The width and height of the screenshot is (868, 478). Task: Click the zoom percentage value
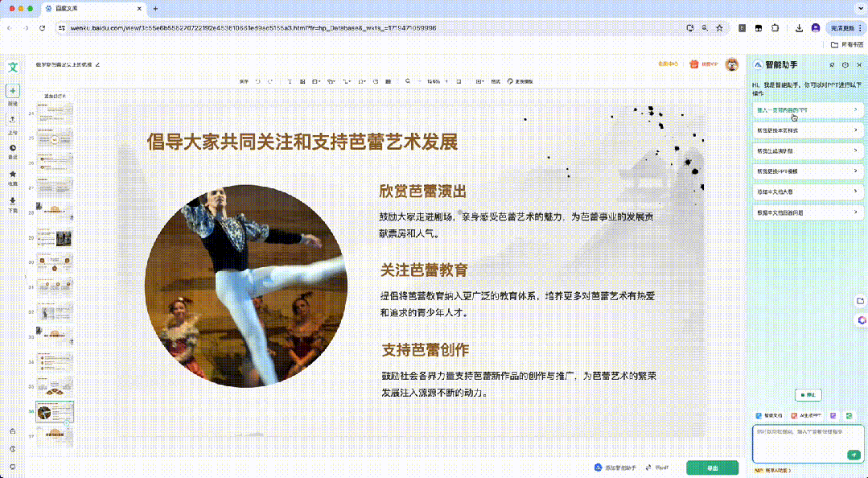(x=433, y=81)
